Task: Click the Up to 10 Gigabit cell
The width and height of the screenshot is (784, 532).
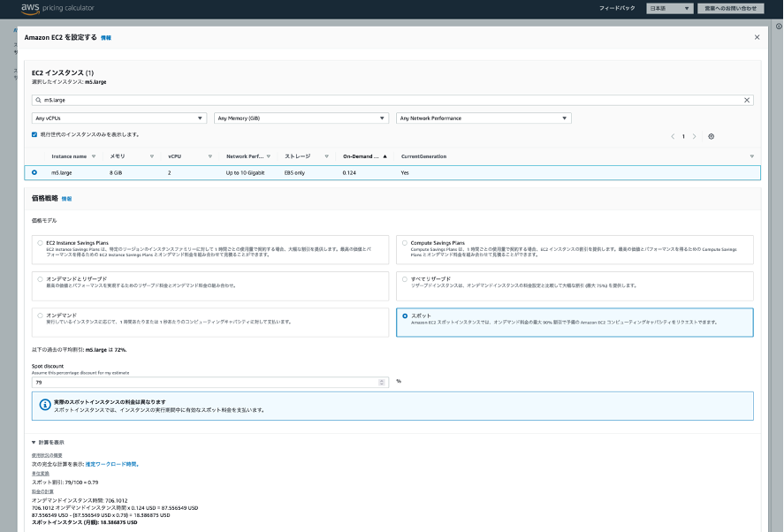Action: (246, 173)
